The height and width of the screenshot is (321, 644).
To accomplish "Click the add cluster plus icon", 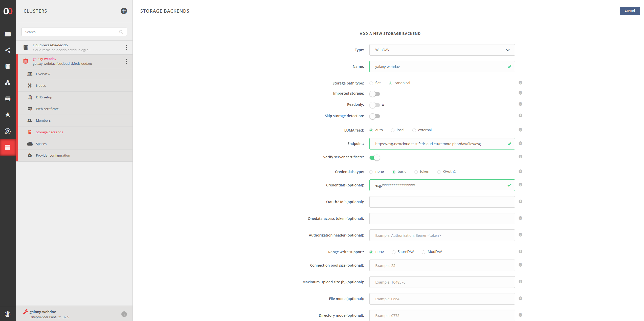I will coord(124,11).
